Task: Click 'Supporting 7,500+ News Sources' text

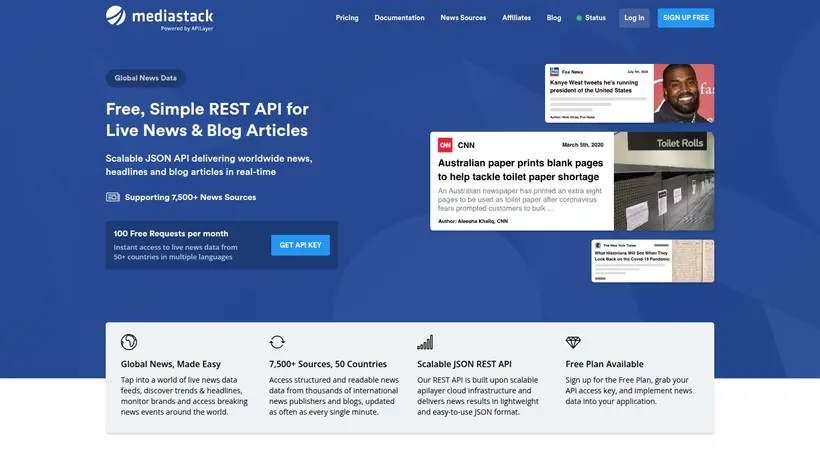Action: click(x=190, y=197)
